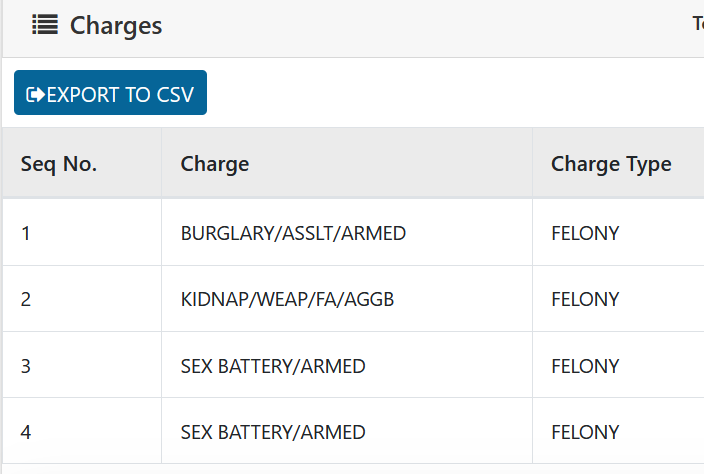
Task: Click FELONY type for the burglary charge
Action: (x=585, y=233)
